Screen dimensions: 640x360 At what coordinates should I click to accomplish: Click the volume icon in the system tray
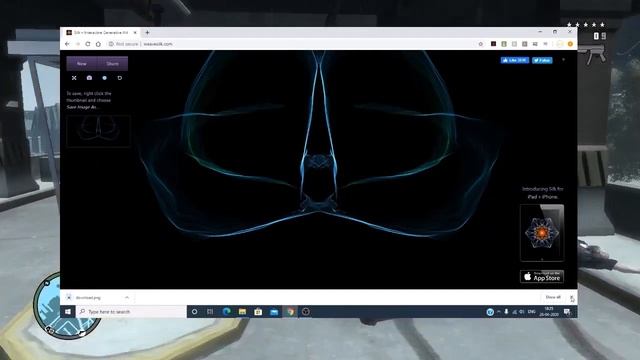[x=522, y=312]
